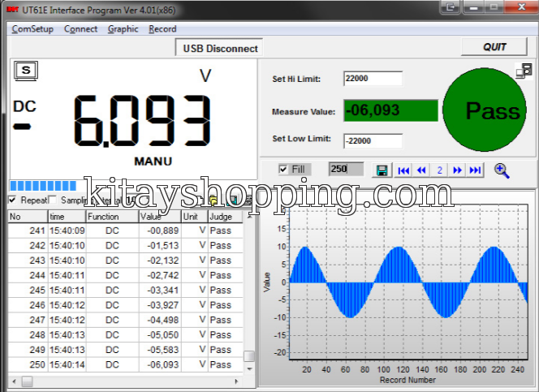The image size is (539, 392).
Task: Click the sine wave graph area
Action: 408,282
